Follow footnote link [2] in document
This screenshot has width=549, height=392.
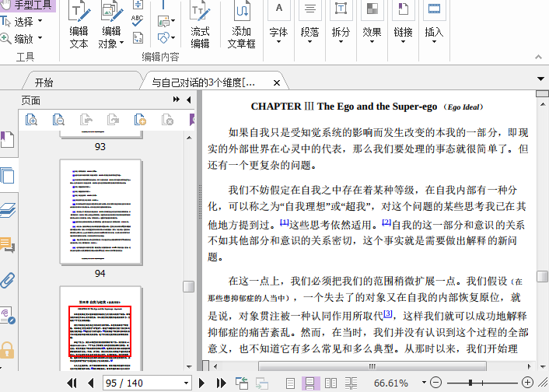386,222
